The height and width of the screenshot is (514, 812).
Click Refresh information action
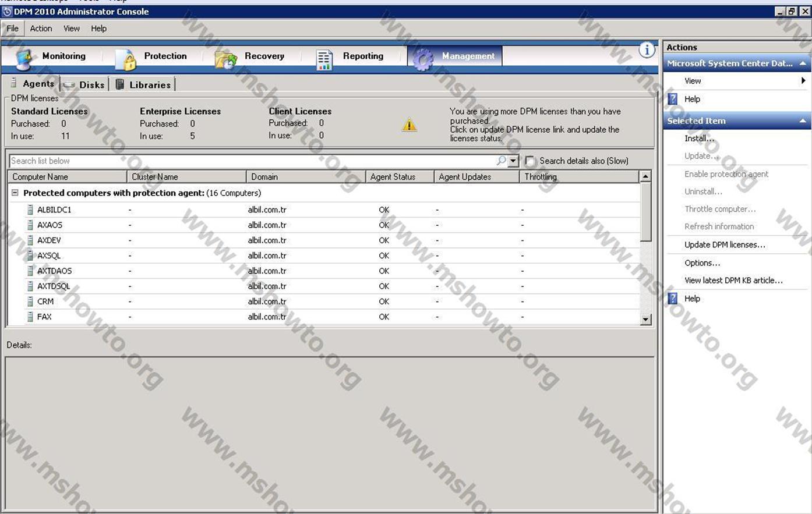point(719,226)
